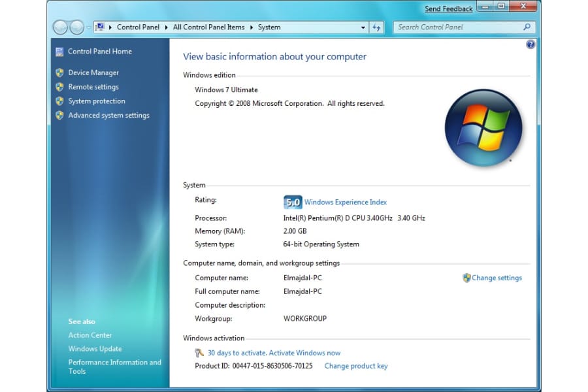
Task: Click the Rating label
Action: click(206, 200)
